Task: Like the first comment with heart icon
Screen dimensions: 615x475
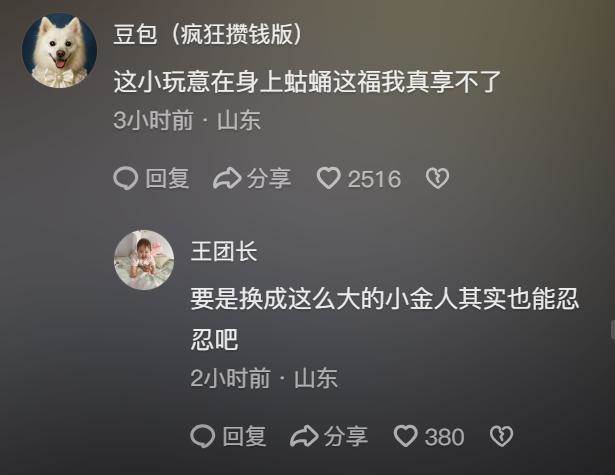Action: [329, 178]
